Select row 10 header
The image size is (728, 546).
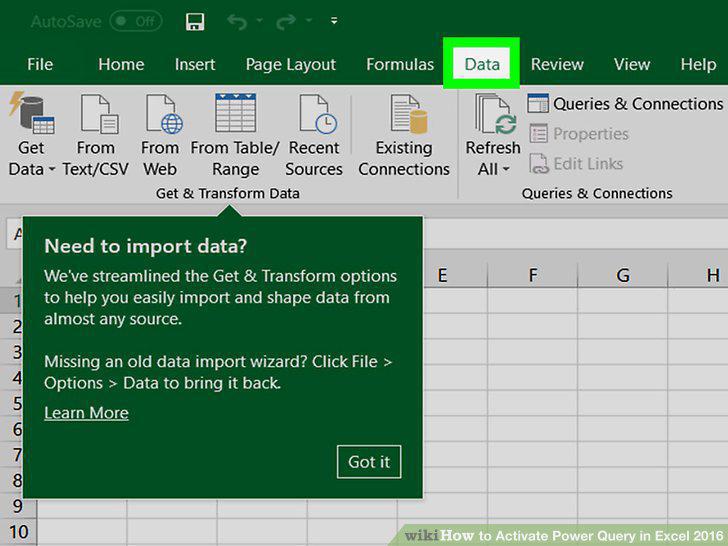click(18, 532)
